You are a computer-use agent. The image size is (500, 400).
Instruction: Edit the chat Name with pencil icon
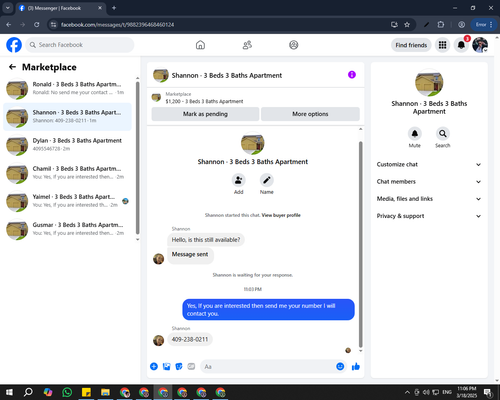pos(267,180)
